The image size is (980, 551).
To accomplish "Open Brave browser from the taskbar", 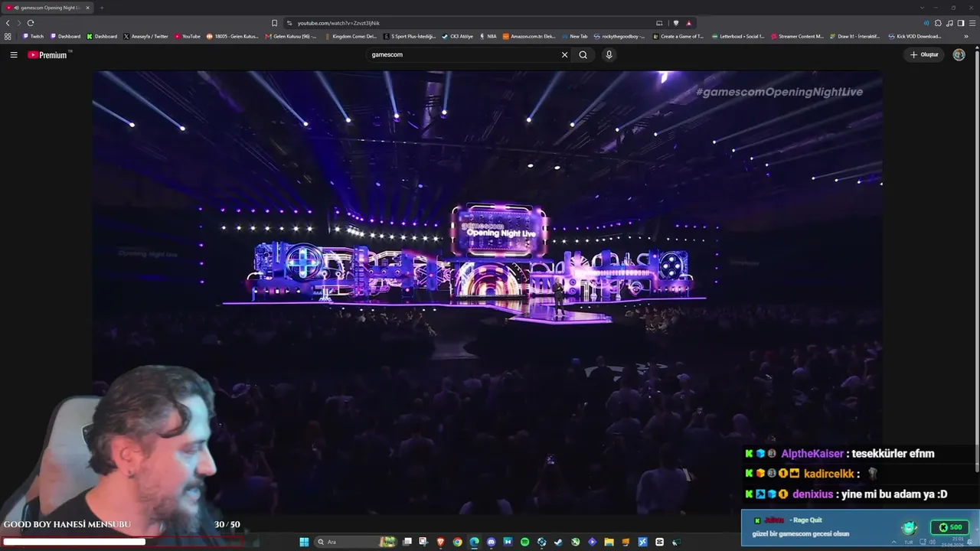I will pos(440,542).
